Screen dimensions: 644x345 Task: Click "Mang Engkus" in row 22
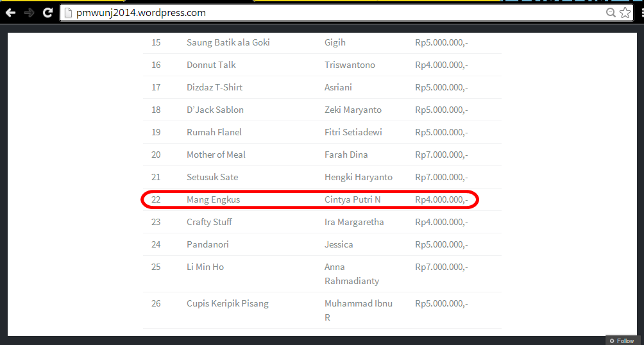click(213, 199)
